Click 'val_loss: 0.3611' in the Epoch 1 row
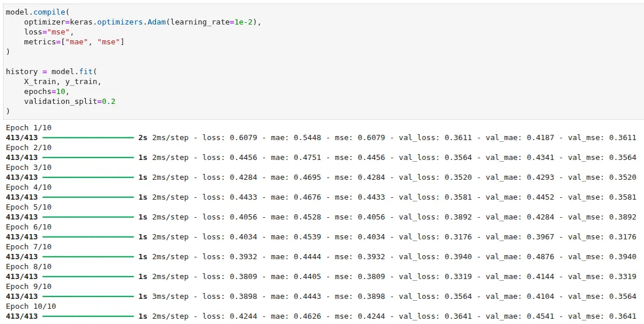This screenshot has width=644, height=324. (x=436, y=138)
